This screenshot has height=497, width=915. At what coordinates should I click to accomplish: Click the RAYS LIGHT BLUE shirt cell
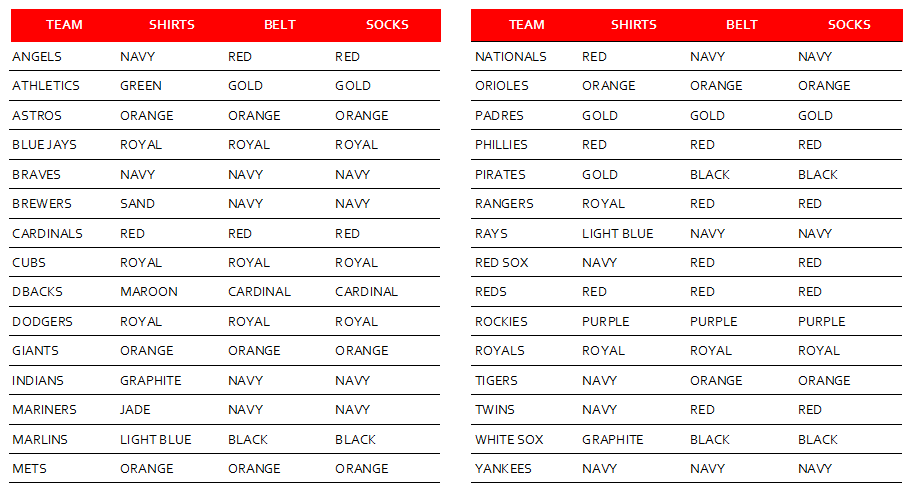(617, 234)
